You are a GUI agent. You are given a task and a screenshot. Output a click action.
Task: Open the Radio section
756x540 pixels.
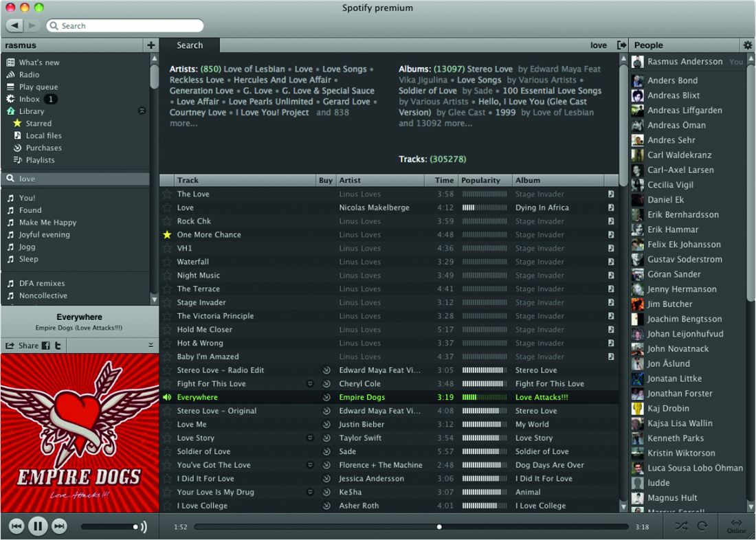[x=29, y=75]
